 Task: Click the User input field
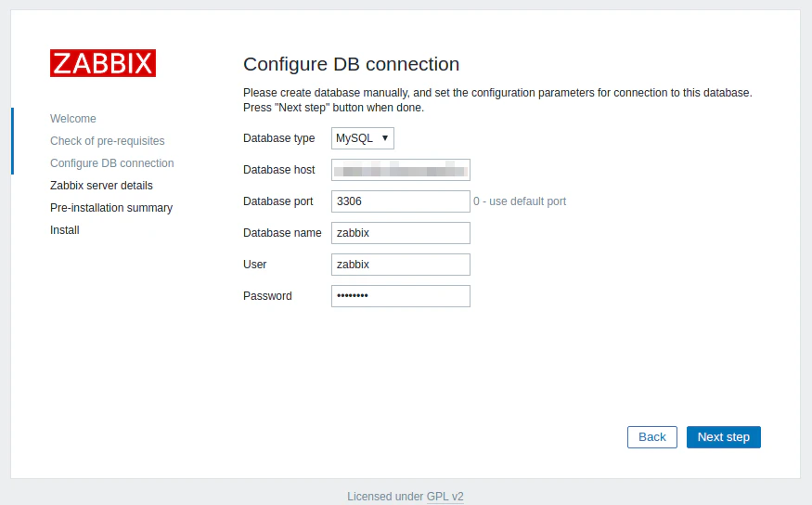tap(401, 265)
